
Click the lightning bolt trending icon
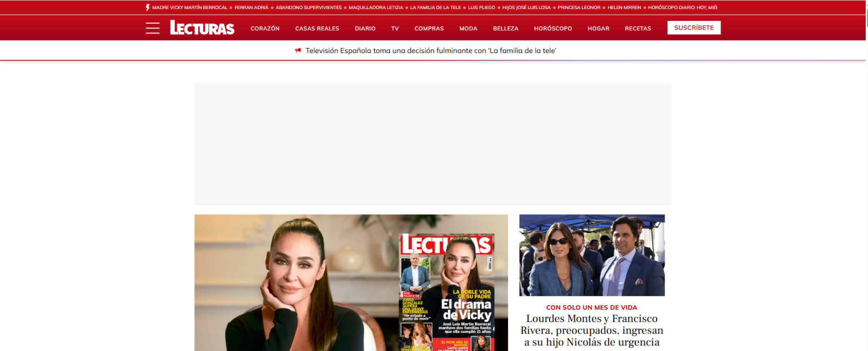(x=148, y=7)
